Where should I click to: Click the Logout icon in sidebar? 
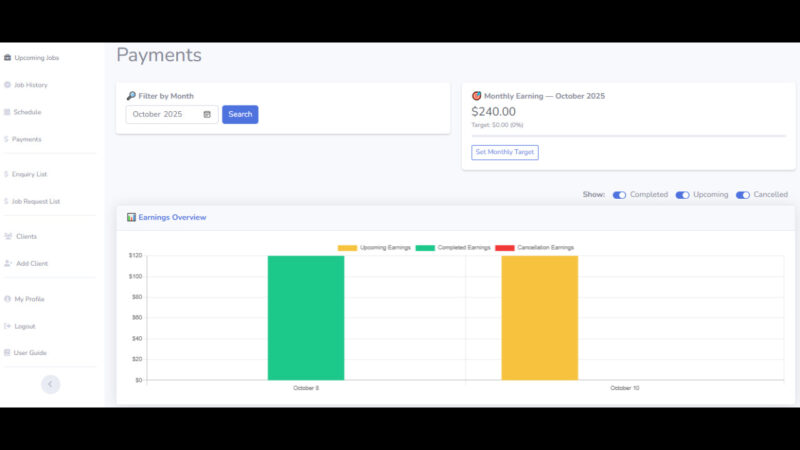(x=8, y=326)
